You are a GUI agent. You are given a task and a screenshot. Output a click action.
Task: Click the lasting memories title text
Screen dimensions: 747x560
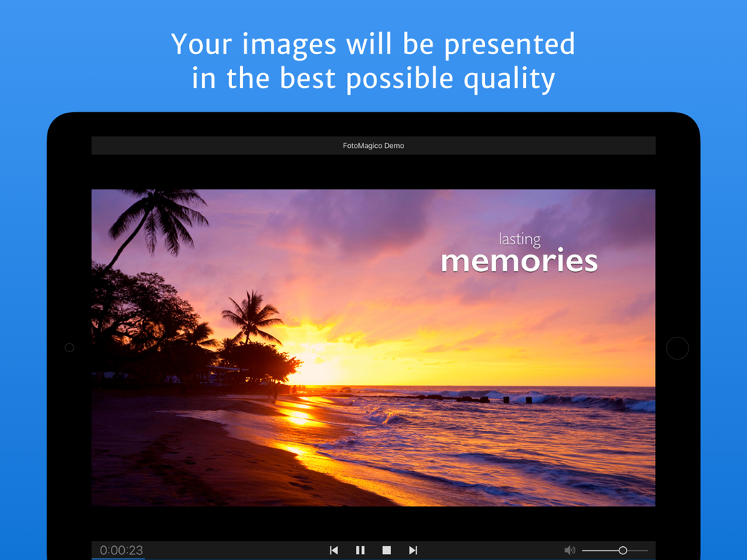(519, 250)
